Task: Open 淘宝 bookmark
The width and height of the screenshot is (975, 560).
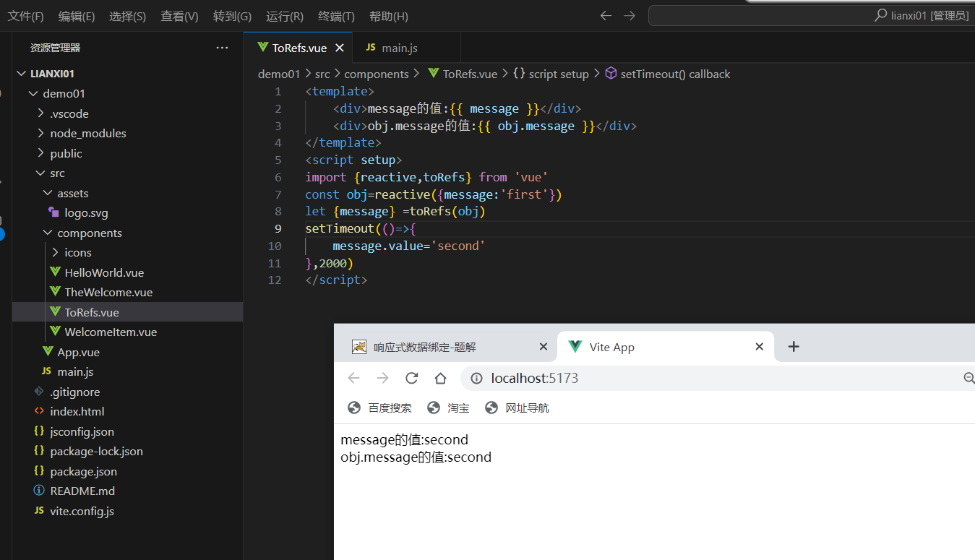Action: point(448,408)
